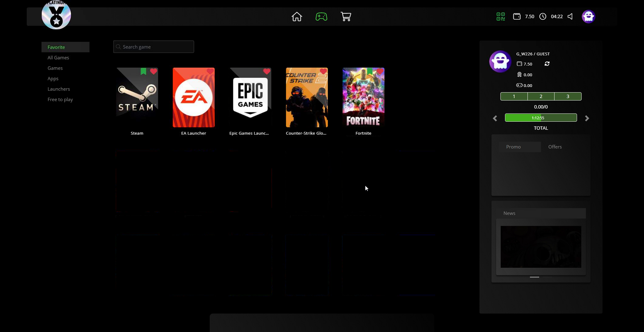Click the Platinum medal badge logo
This screenshot has width=644, height=332.
[56, 15]
